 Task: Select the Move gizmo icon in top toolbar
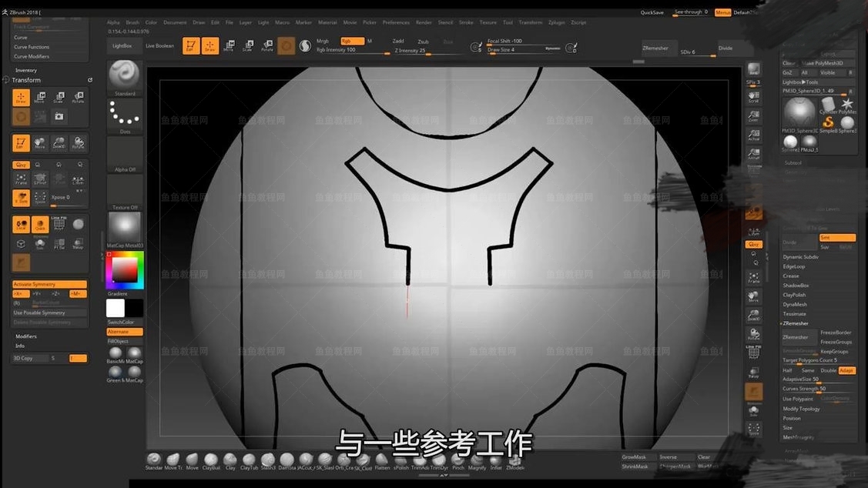(229, 46)
